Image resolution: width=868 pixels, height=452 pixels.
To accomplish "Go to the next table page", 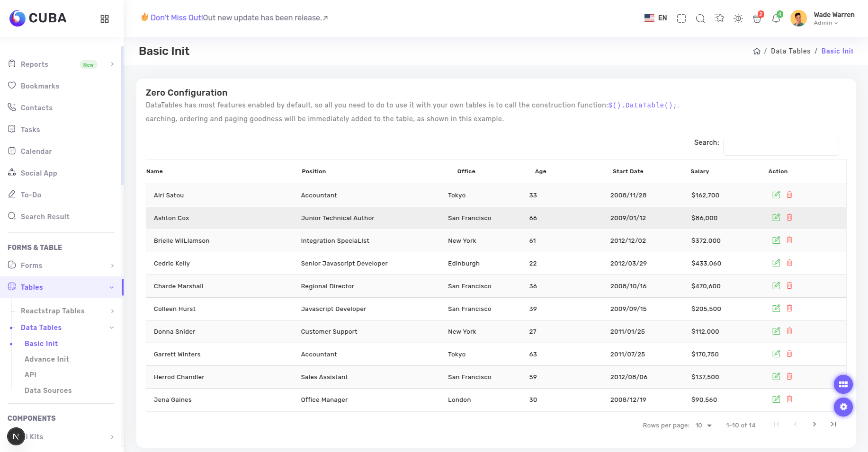I will (814, 424).
